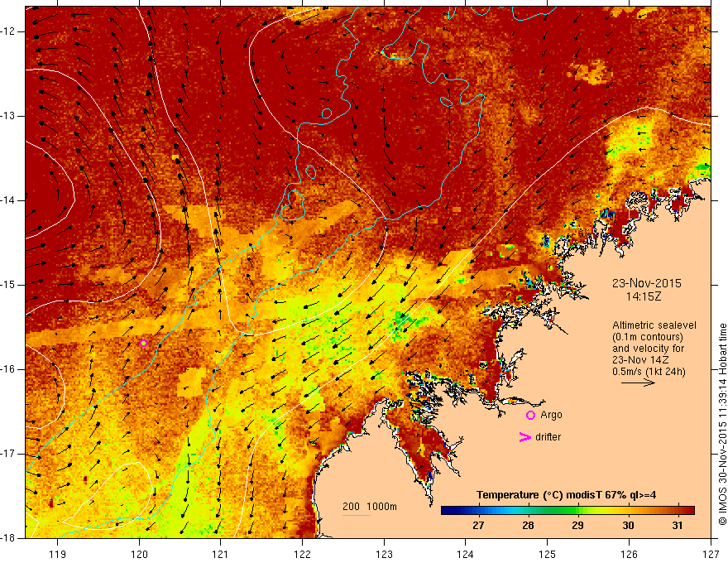728x563 pixels.
Task: Click the color bar '29' tick label
Action: coord(577,526)
